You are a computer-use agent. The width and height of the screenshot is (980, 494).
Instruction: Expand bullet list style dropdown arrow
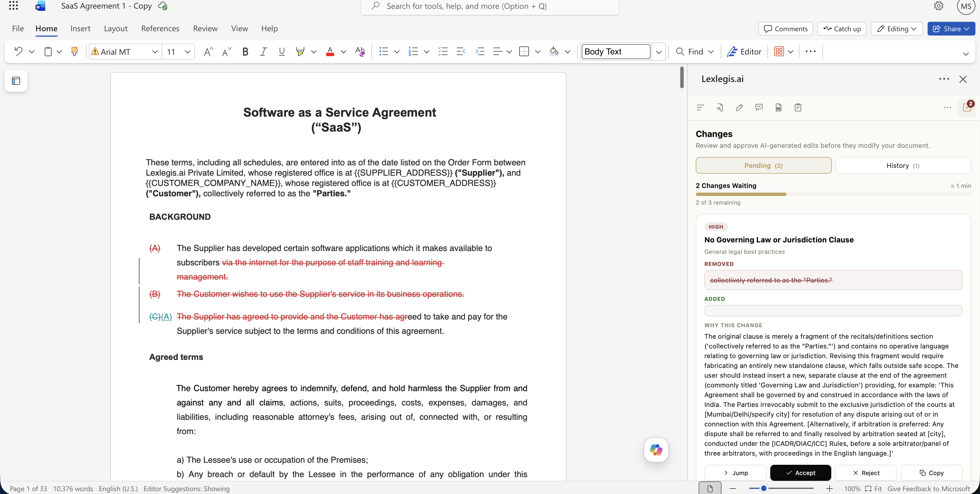click(x=397, y=51)
